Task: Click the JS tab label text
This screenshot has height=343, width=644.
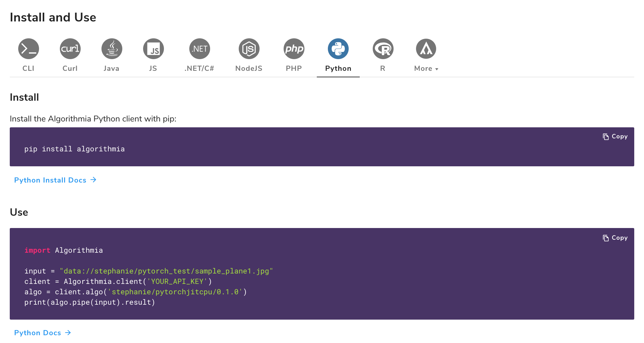Action: pos(153,69)
